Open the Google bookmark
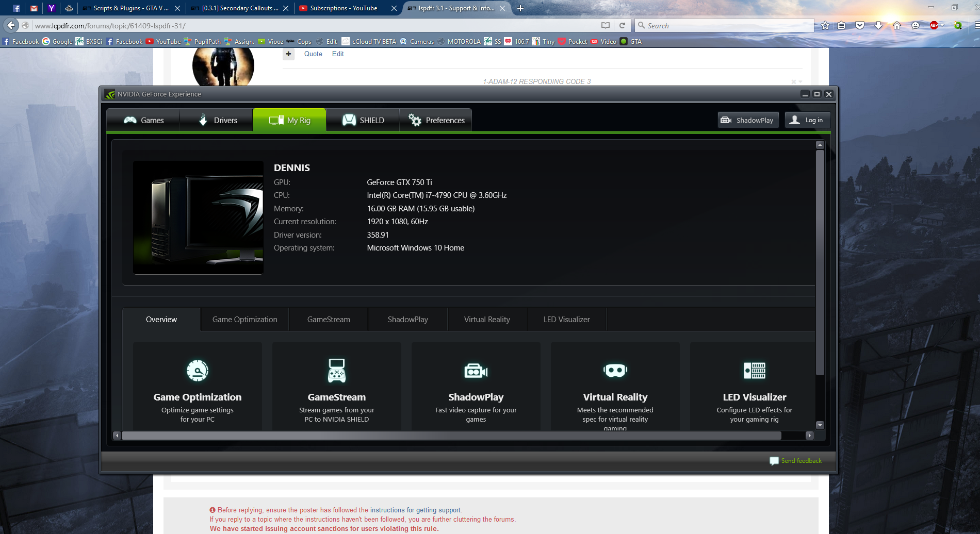The image size is (980, 534). [57, 42]
